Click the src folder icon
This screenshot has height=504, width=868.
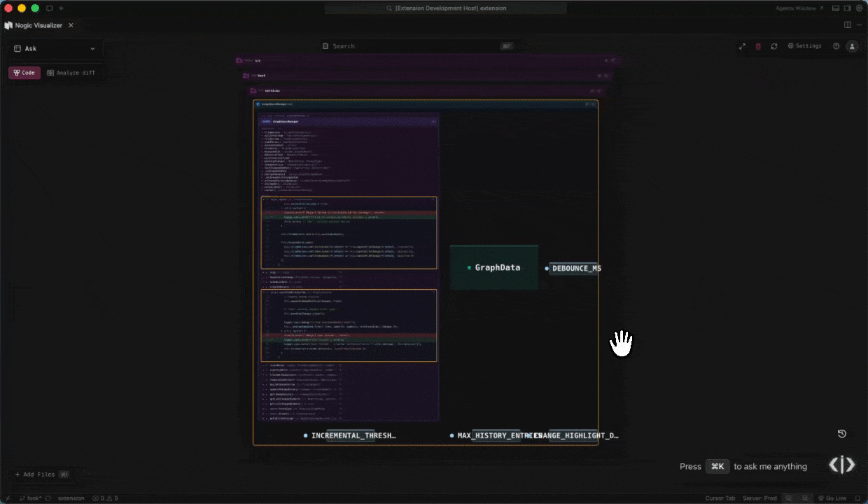pyautogui.click(x=239, y=61)
